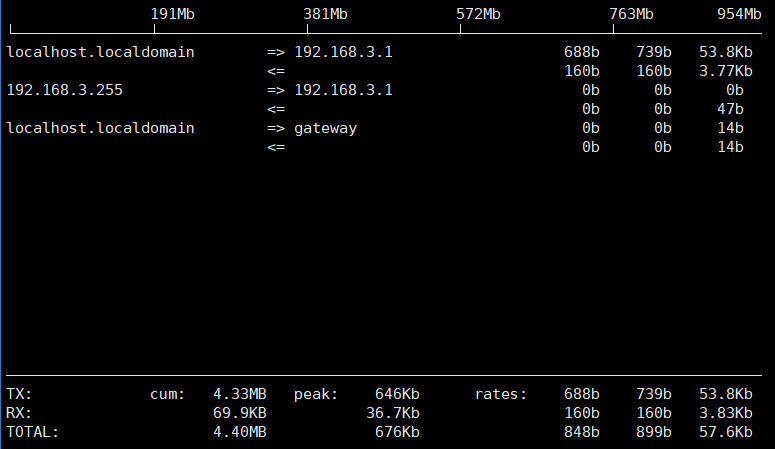This screenshot has height=449, width=775.
Task: Click the 646Kb peak TX value
Action: [397, 394]
